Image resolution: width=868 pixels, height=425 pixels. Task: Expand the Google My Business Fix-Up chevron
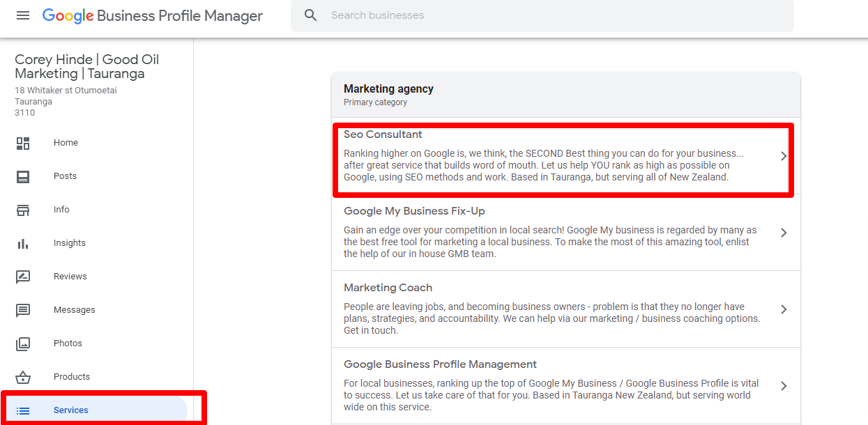[x=784, y=233]
